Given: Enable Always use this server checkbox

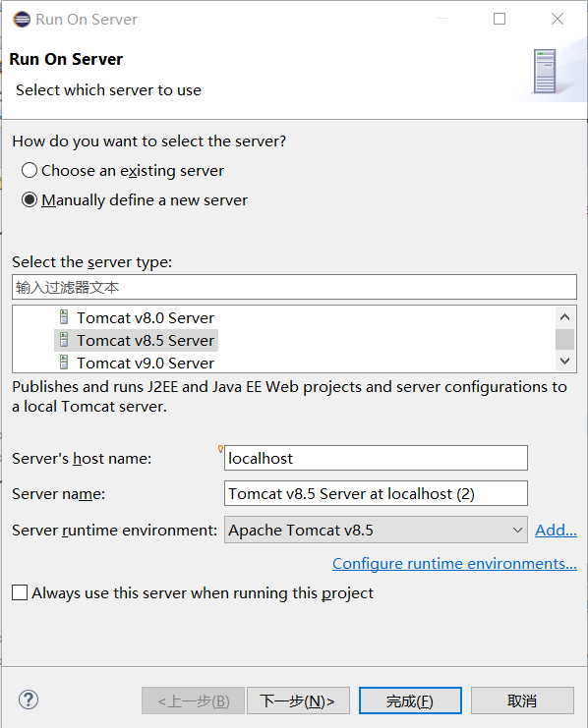Looking at the screenshot, I should (20, 592).
